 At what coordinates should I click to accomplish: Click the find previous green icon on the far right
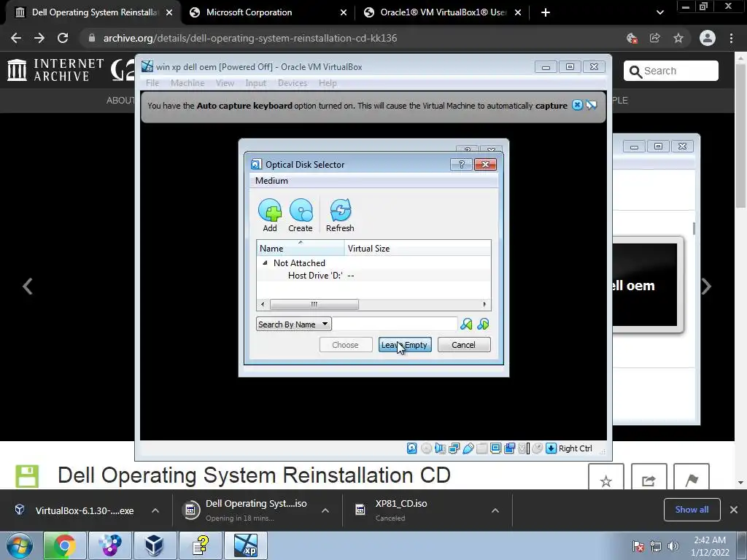(483, 324)
